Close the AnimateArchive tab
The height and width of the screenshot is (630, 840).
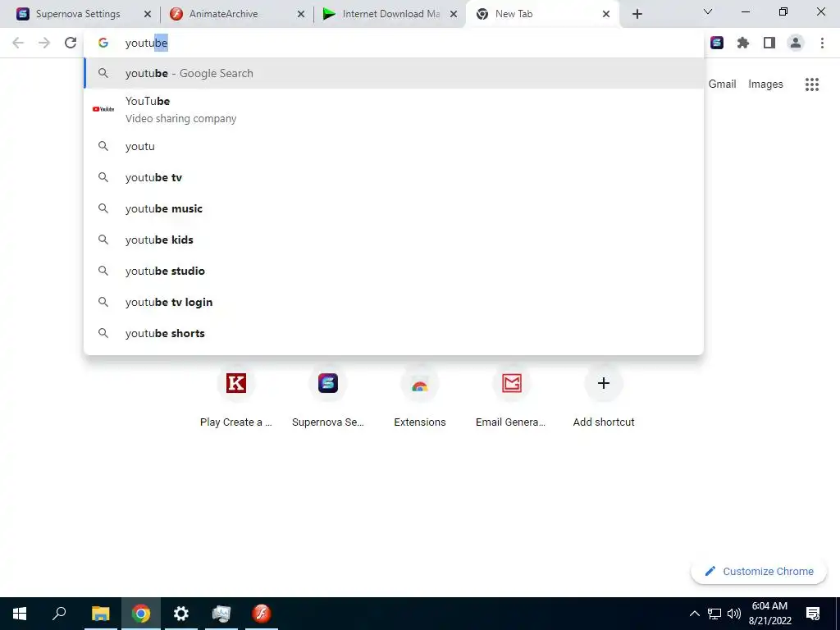point(301,15)
